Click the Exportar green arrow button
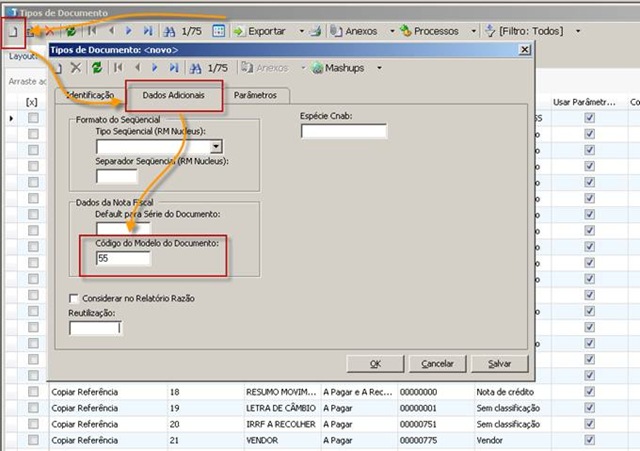 point(260,31)
